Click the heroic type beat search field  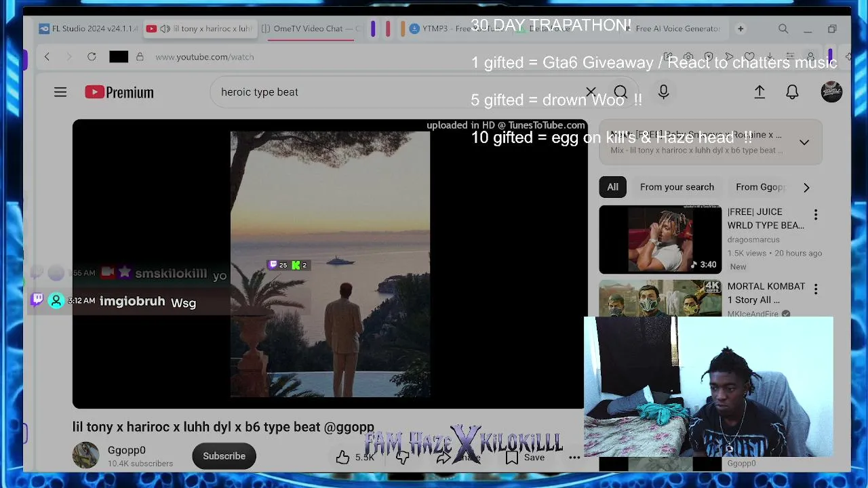(400, 92)
